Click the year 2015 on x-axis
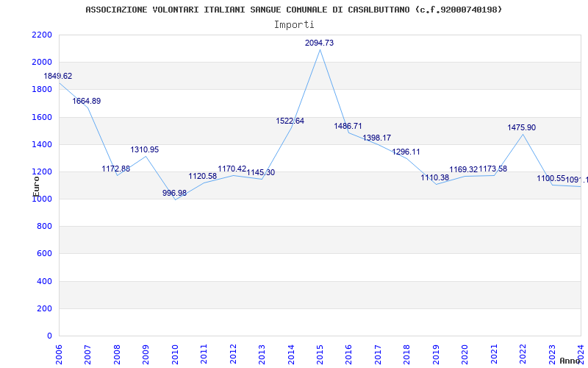Viewport: 588px width, 368px height. pyautogui.click(x=320, y=354)
